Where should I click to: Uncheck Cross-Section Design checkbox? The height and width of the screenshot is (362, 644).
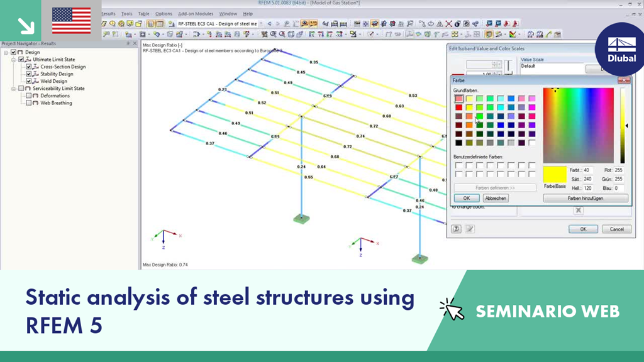(x=28, y=67)
